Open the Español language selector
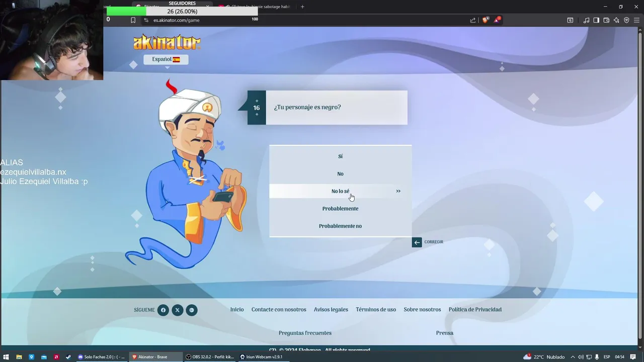This screenshot has height=362, width=644. tap(166, 59)
